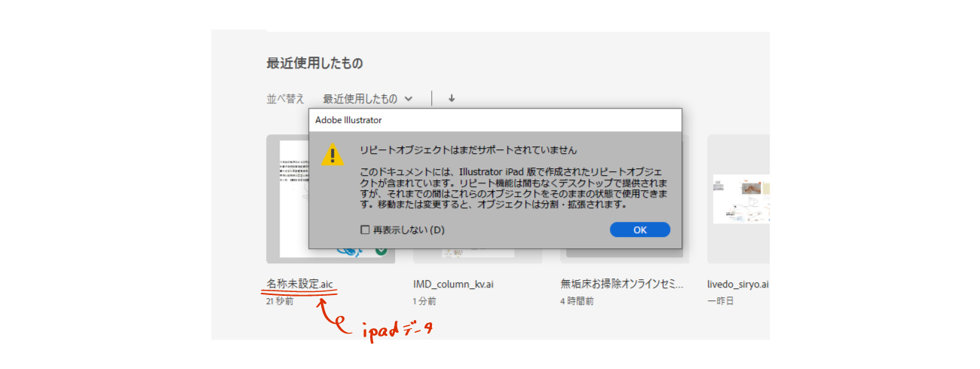
Task: Open the 最近使用したもの sort dropdown
Action: coord(368,99)
